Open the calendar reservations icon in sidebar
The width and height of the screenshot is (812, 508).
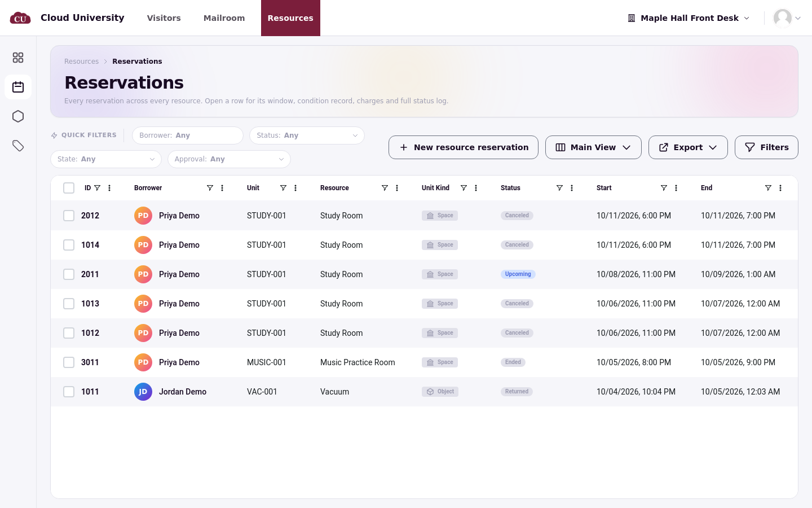(x=18, y=87)
